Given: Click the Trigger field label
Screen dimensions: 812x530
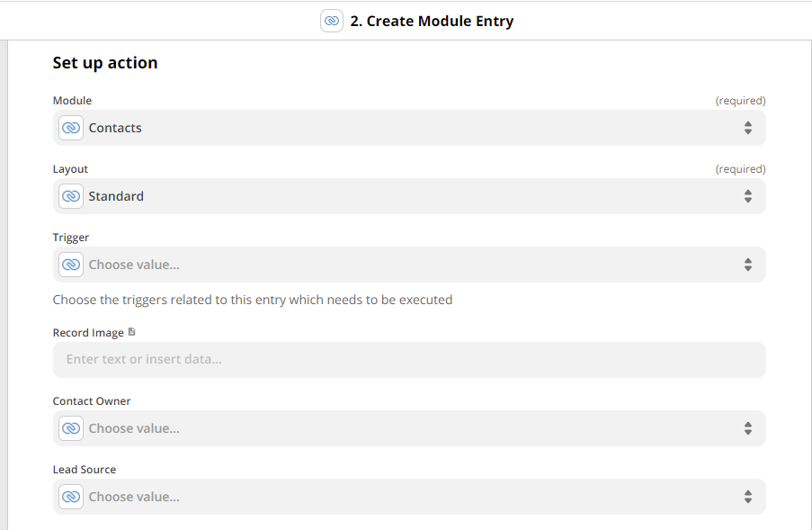Looking at the screenshot, I should click(71, 238).
